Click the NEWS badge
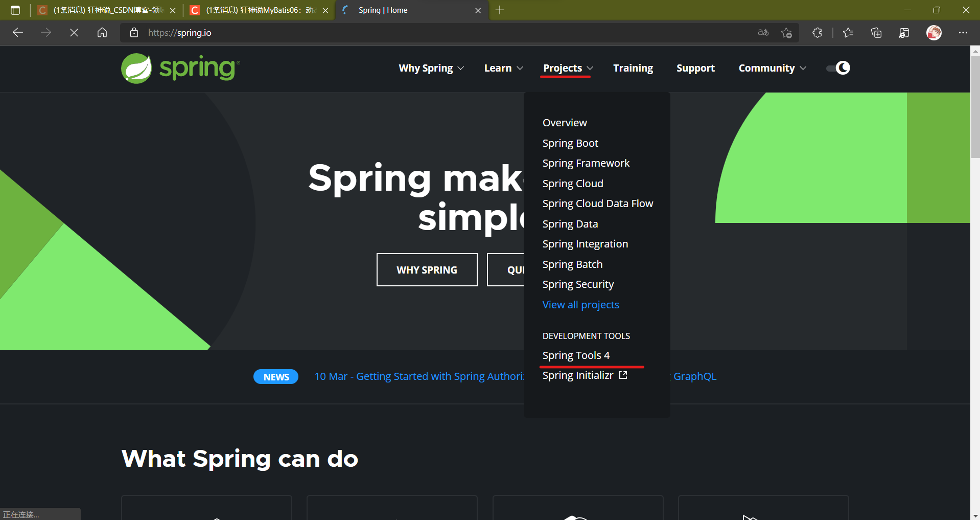The height and width of the screenshot is (520, 980). [276, 377]
